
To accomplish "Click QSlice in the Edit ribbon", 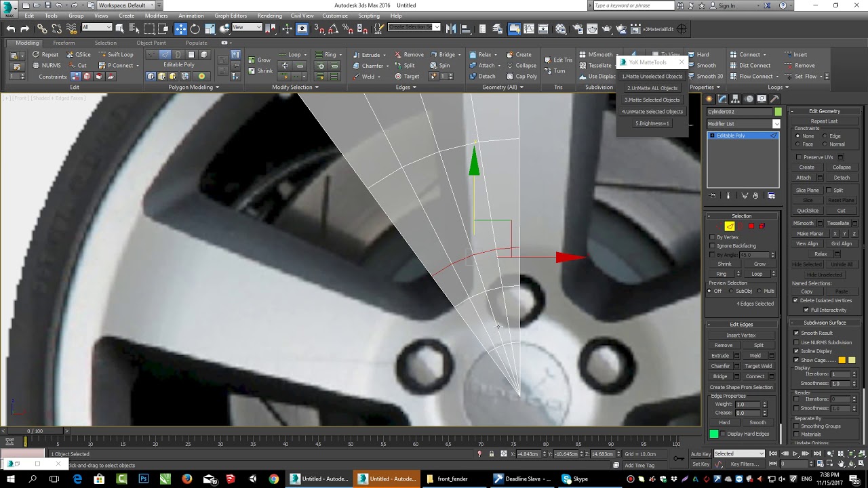I will click(78, 55).
